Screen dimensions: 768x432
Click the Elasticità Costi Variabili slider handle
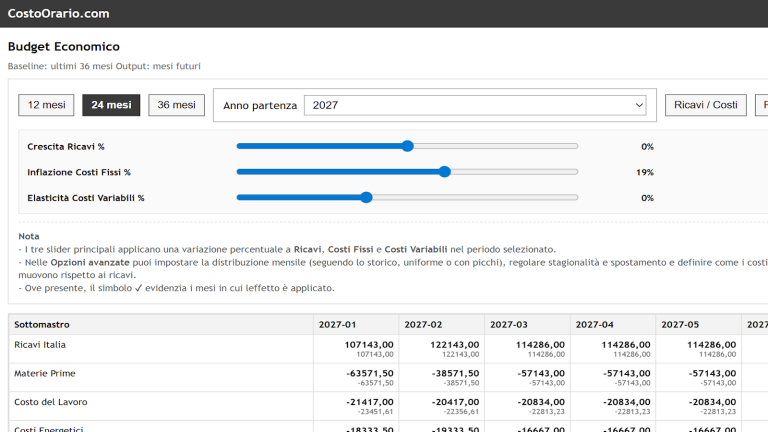(366, 198)
